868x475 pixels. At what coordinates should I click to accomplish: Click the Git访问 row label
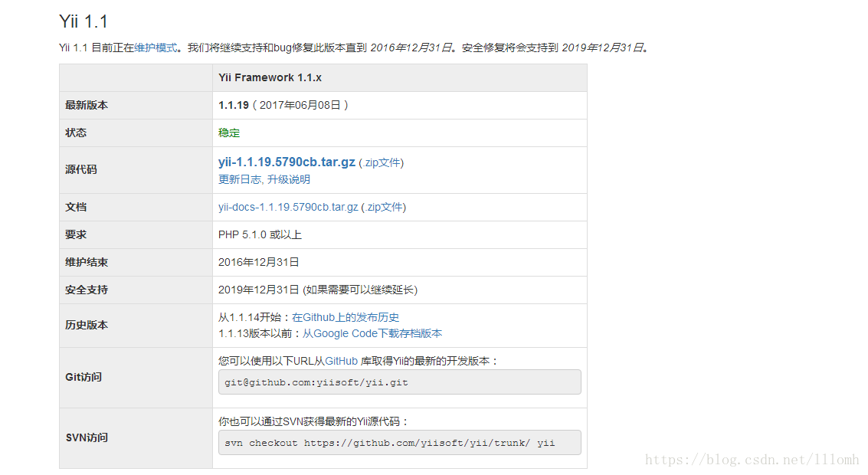pyautogui.click(x=84, y=377)
